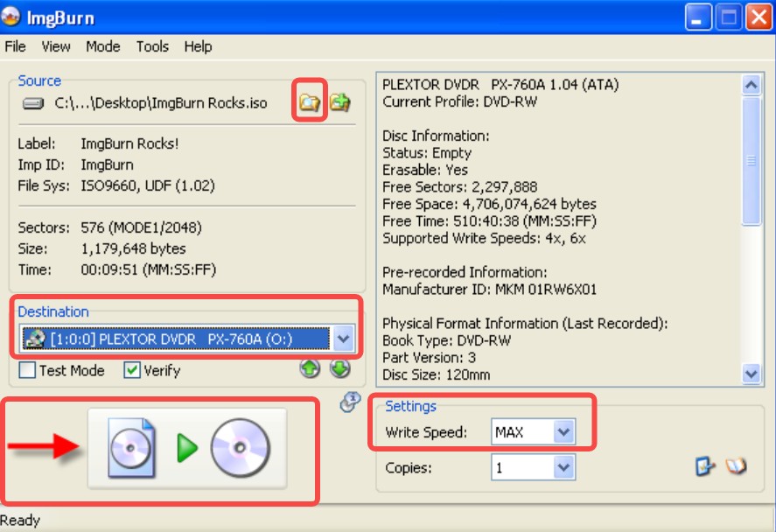776x532 pixels.
Task: Click the disc info panel scroll down arrow
Action: click(751, 373)
